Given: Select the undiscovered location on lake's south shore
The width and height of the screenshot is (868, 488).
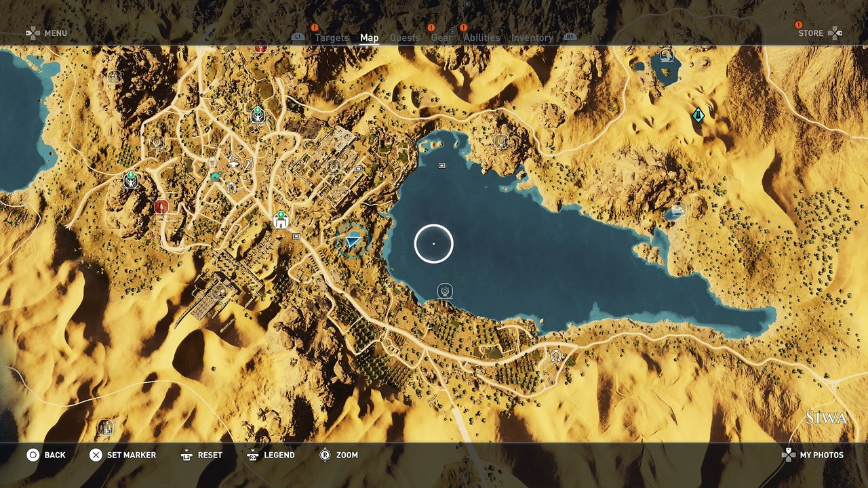Looking at the screenshot, I should (445, 291).
